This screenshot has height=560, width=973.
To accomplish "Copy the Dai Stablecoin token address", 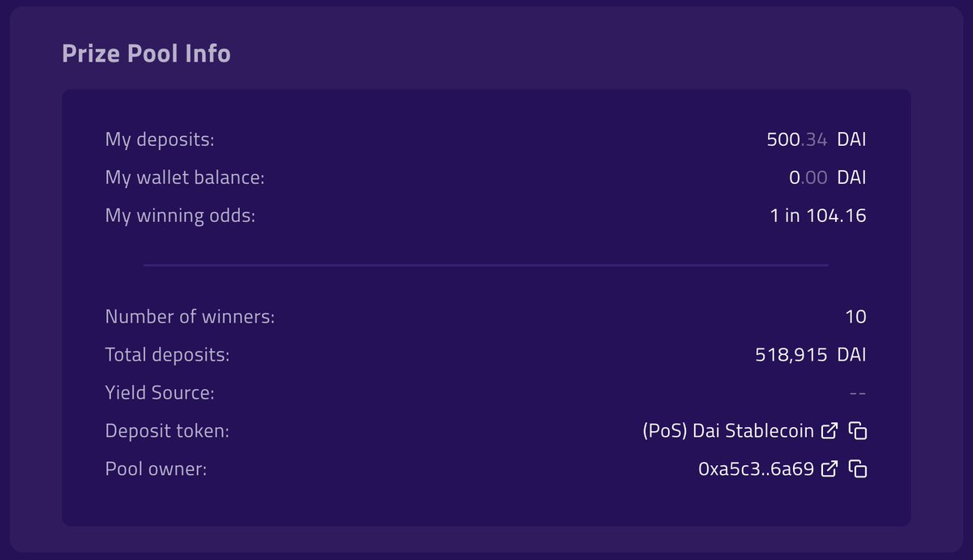I will click(858, 431).
